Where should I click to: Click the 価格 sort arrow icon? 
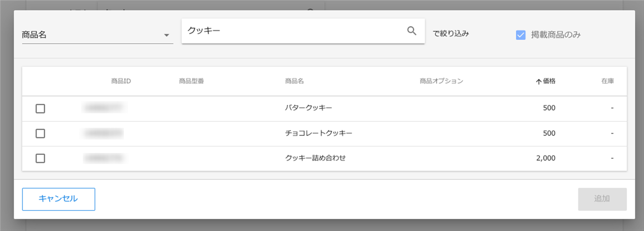[538, 81]
